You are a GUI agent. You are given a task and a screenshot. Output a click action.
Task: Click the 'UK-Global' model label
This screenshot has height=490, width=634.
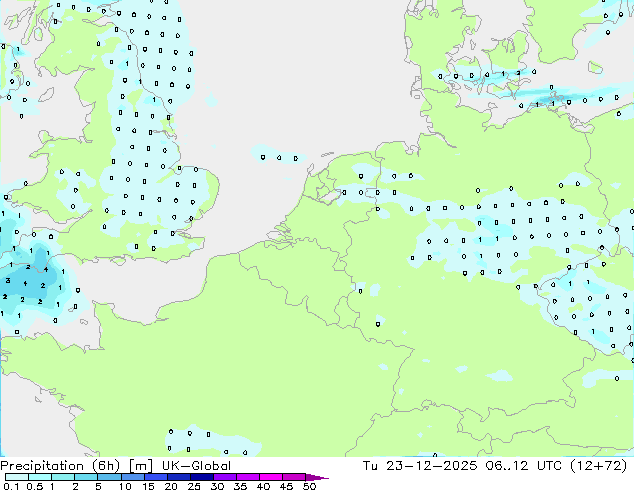coord(196,466)
